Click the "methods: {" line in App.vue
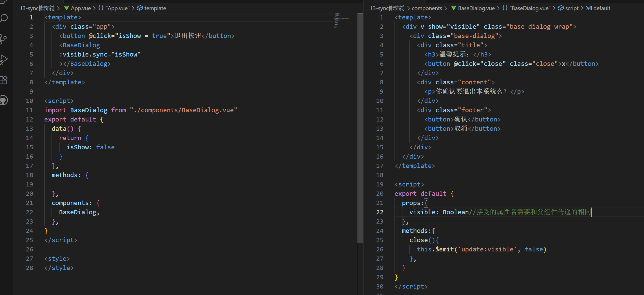 pos(70,175)
